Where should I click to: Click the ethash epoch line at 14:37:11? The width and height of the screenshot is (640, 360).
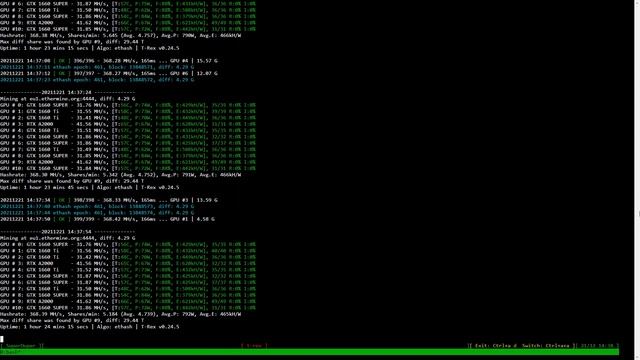point(97,67)
